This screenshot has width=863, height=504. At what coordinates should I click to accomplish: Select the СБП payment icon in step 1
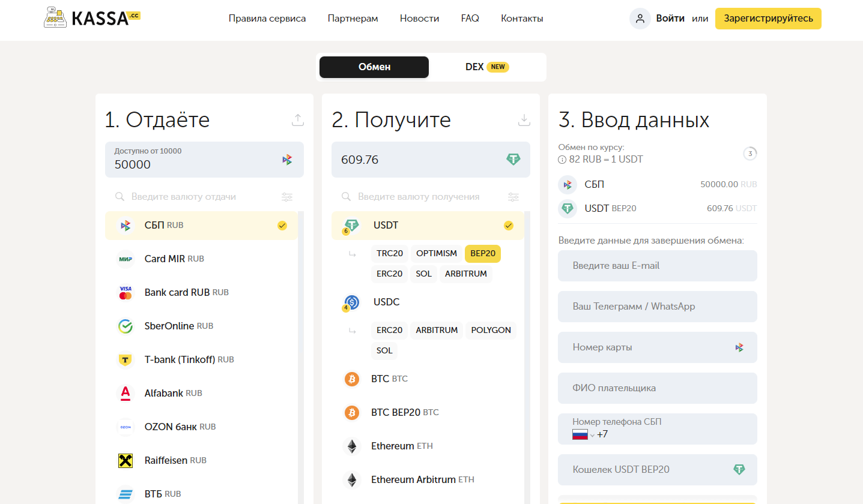tap(126, 225)
